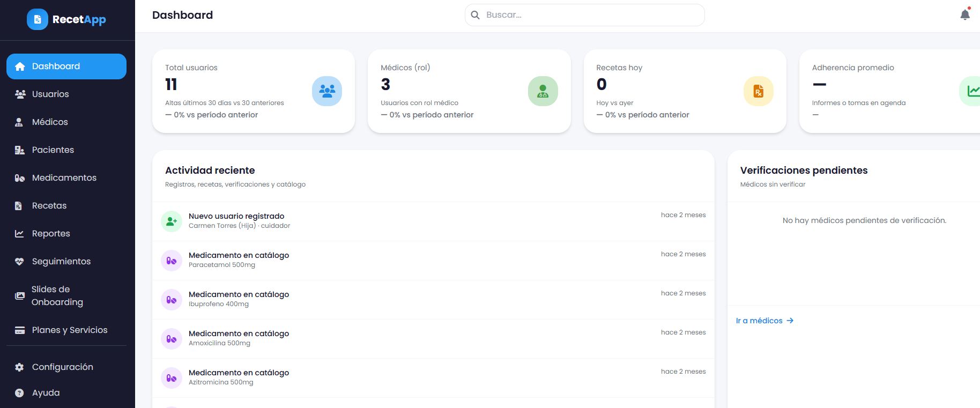Open the Recetas hoy stat card

685,91
